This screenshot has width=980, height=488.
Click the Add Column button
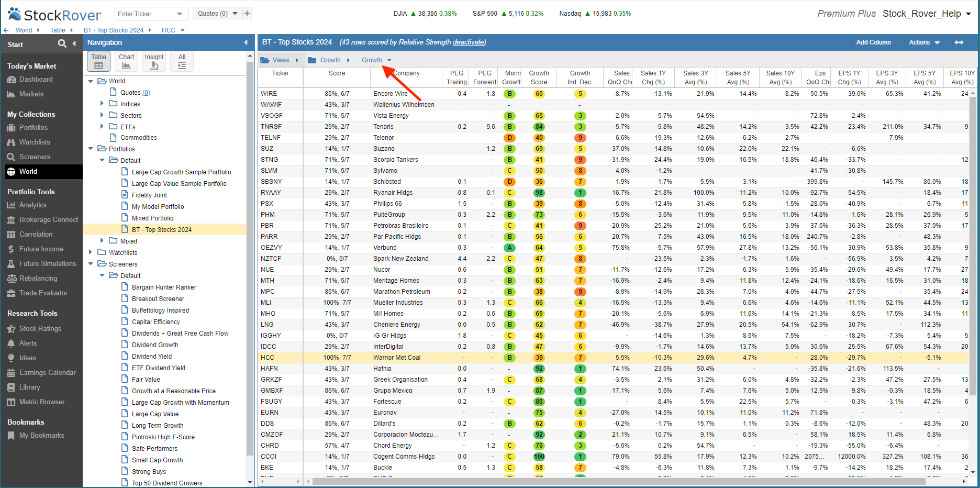(x=873, y=42)
